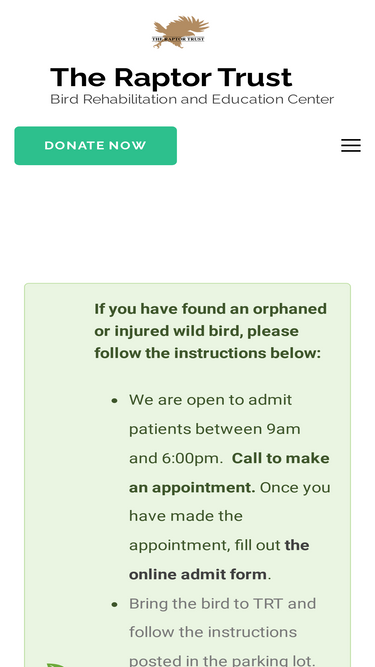Click the "We are open to admit" line
This screenshot has height=667, width=375.
210,400
